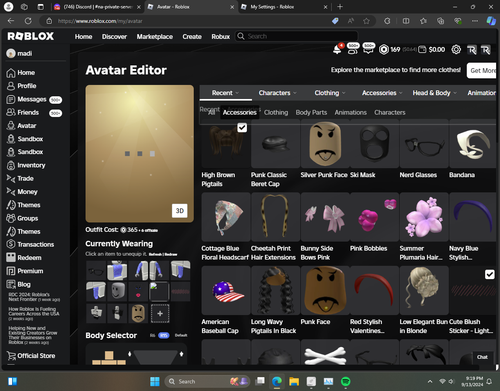Select the Nerd Glasses item
This screenshot has width=500, height=391.
point(424,144)
